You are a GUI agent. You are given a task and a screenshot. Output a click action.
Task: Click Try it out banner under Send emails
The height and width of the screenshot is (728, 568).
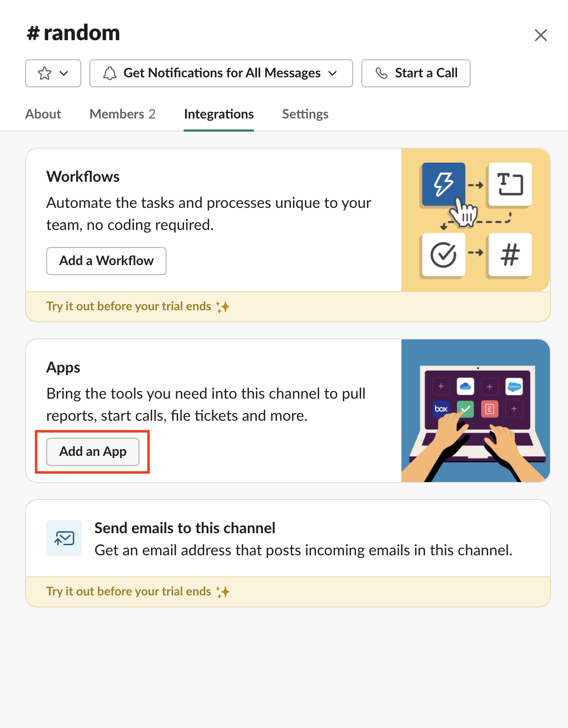tap(288, 592)
